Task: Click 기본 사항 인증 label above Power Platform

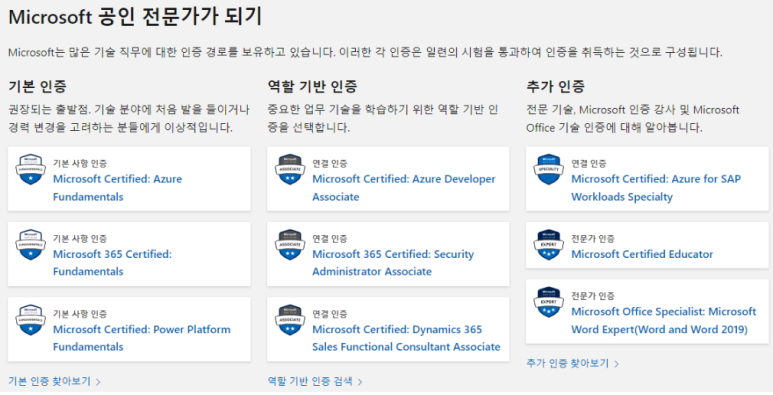Action: 80,314
